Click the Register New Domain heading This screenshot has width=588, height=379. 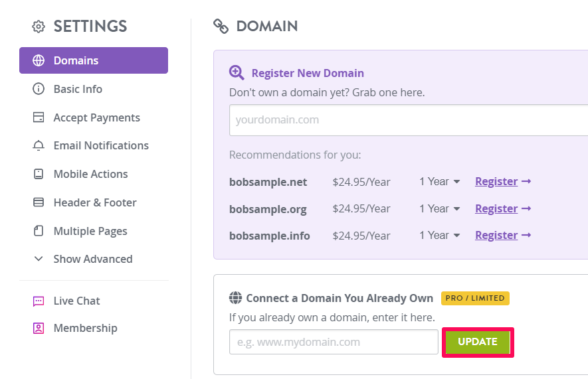tap(308, 73)
